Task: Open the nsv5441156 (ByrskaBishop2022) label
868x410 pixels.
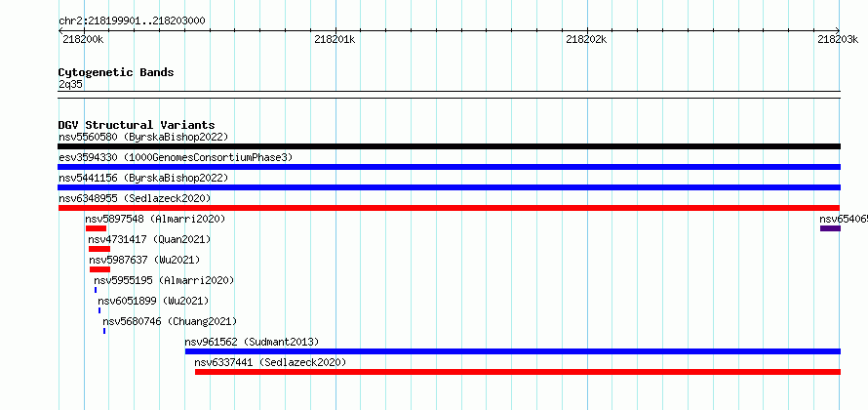Action: point(143,178)
